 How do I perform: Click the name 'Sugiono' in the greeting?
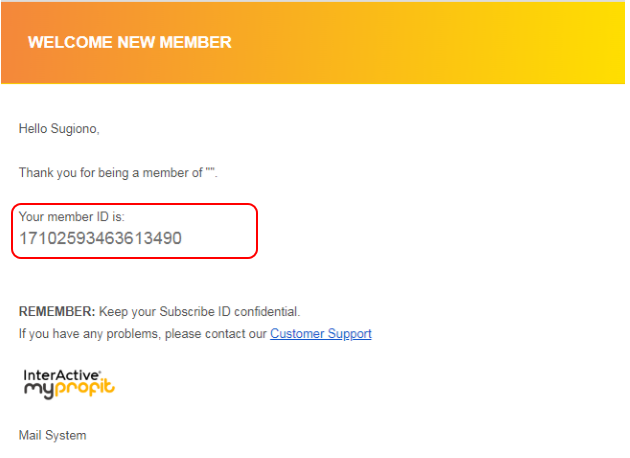(x=76, y=129)
